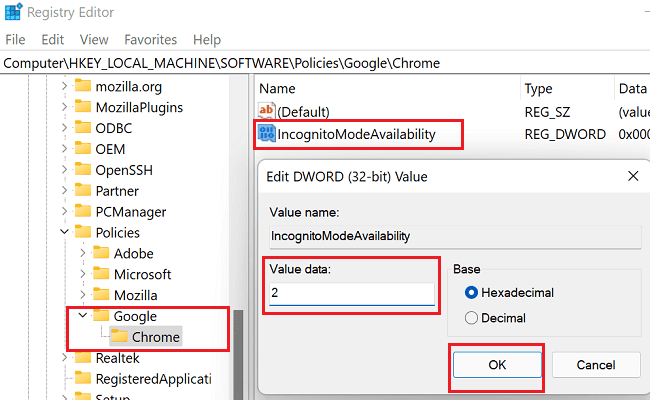The width and height of the screenshot is (650, 400).
Task: Select the Mozilla folder icon under Policies
Action: coord(101,294)
